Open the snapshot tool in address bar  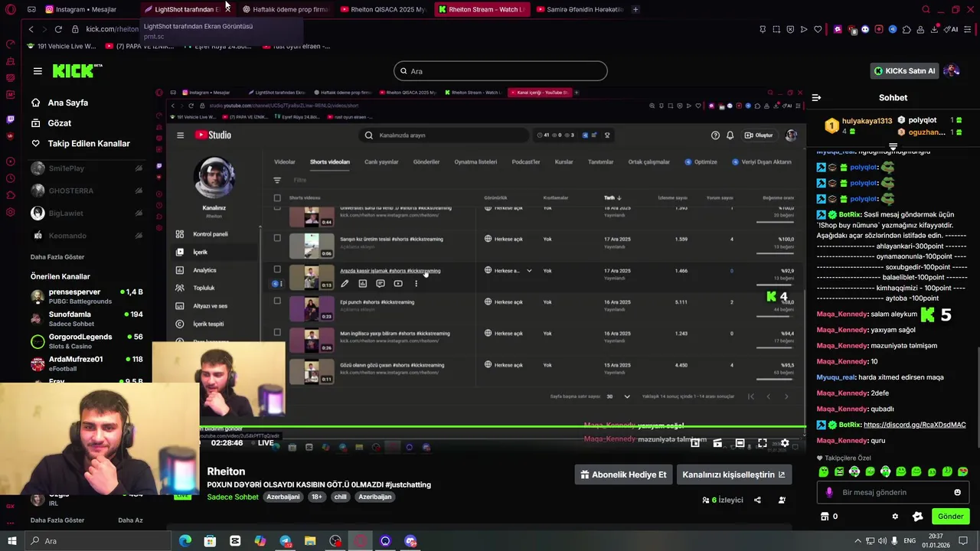[776, 29]
